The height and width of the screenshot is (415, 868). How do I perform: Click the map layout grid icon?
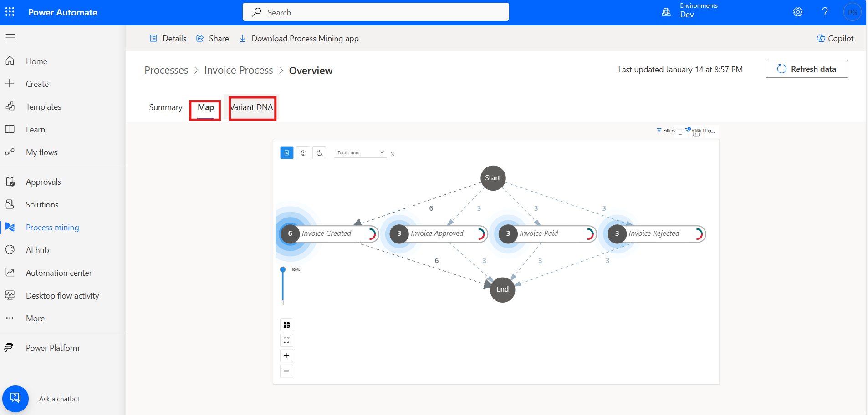(x=286, y=325)
